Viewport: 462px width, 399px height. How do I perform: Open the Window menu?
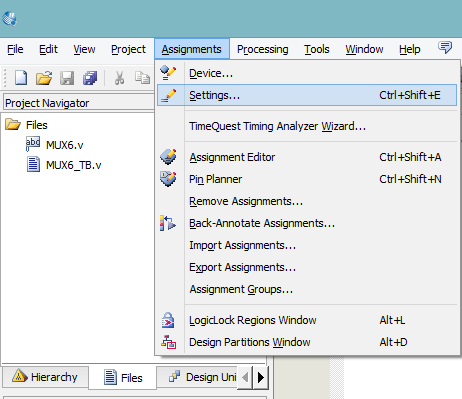(x=364, y=49)
